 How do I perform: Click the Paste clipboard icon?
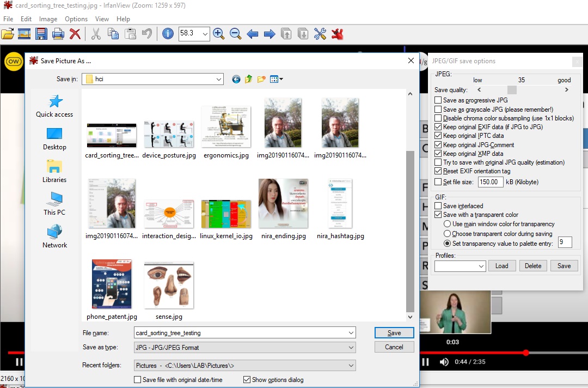[x=130, y=34]
